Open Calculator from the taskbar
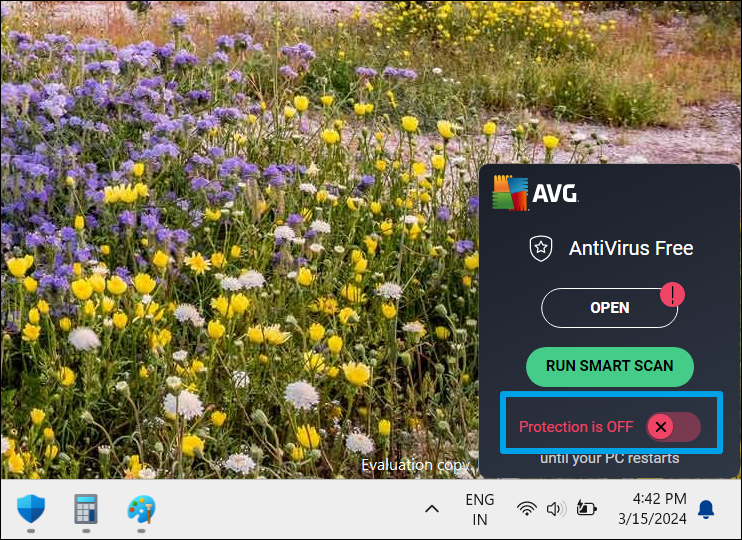742x540 pixels. point(86,509)
